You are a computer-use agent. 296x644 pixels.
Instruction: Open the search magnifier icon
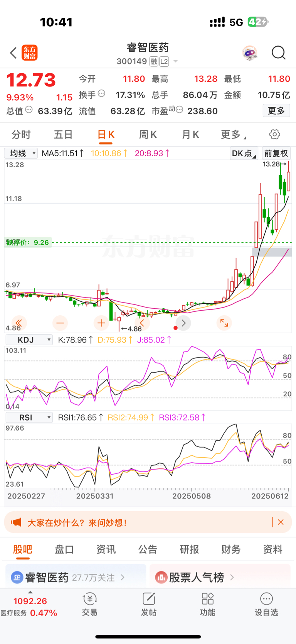[279, 53]
